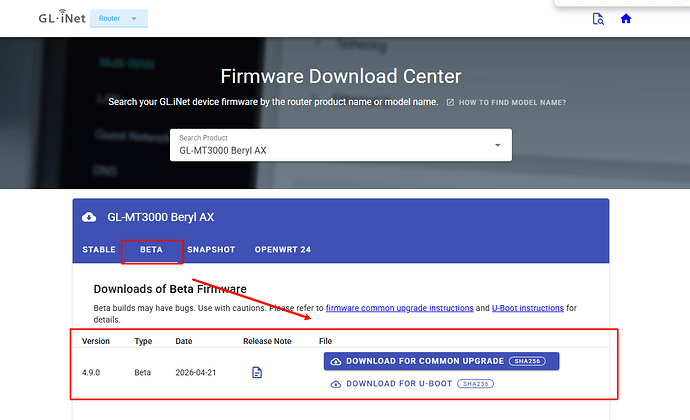Show SHA256 for common upgrade file

[x=527, y=361]
